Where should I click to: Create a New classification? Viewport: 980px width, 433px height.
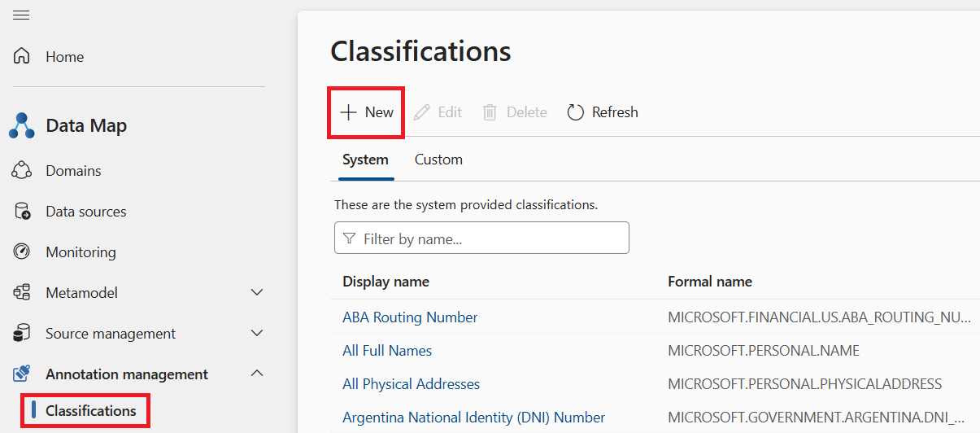click(367, 112)
